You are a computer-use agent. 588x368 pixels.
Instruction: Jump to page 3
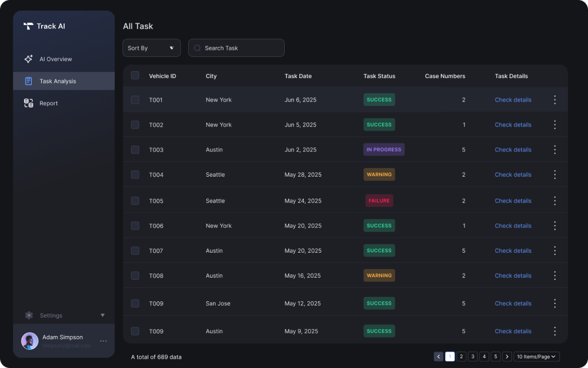(473, 357)
